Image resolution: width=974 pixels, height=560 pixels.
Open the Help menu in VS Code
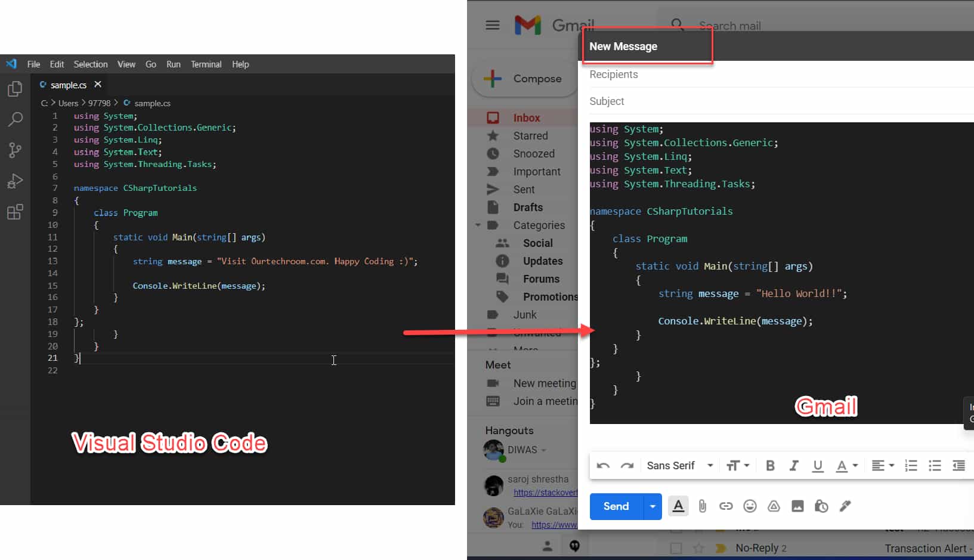[240, 64]
